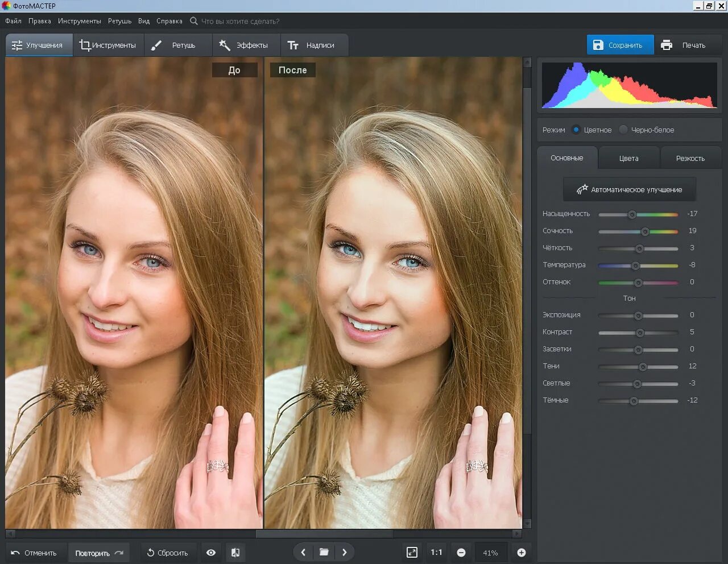Open the Файл menu
Screen dimensions: 728x564
(x=13, y=21)
